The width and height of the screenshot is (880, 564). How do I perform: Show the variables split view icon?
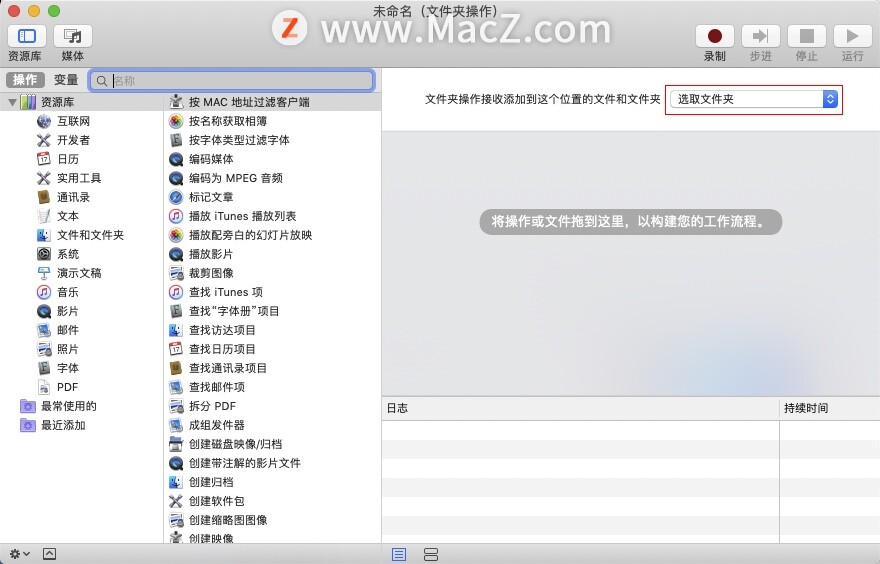click(x=431, y=554)
